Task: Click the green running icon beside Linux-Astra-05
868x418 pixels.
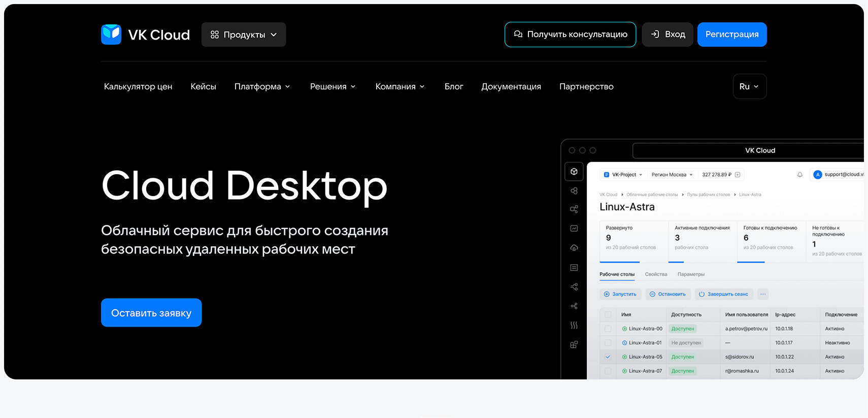Action: 624,357
